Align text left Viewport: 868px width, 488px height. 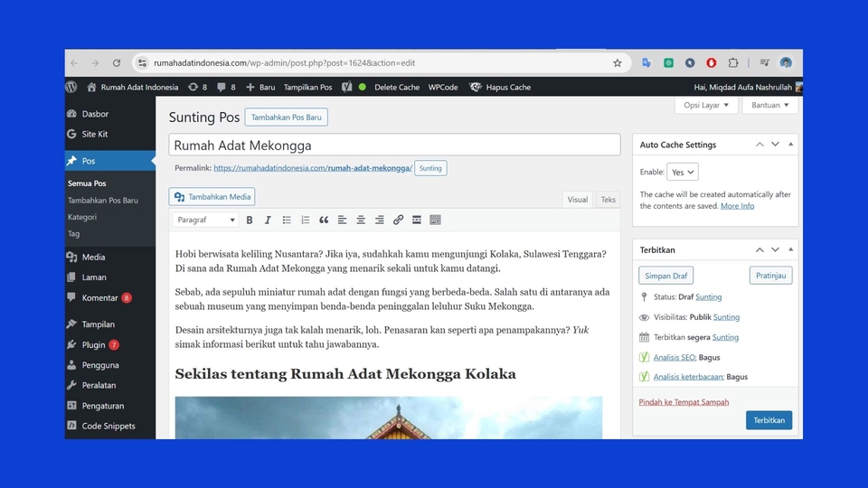point(342,220)
